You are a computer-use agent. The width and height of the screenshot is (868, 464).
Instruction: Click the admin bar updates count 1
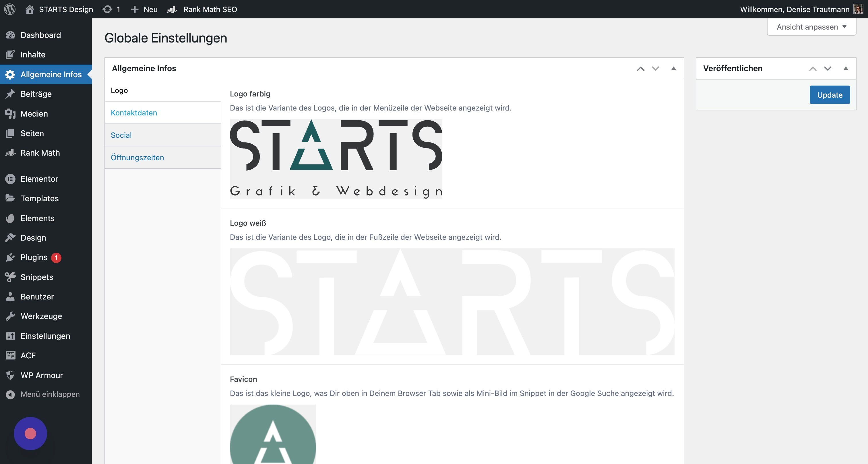tap(118, 9)
